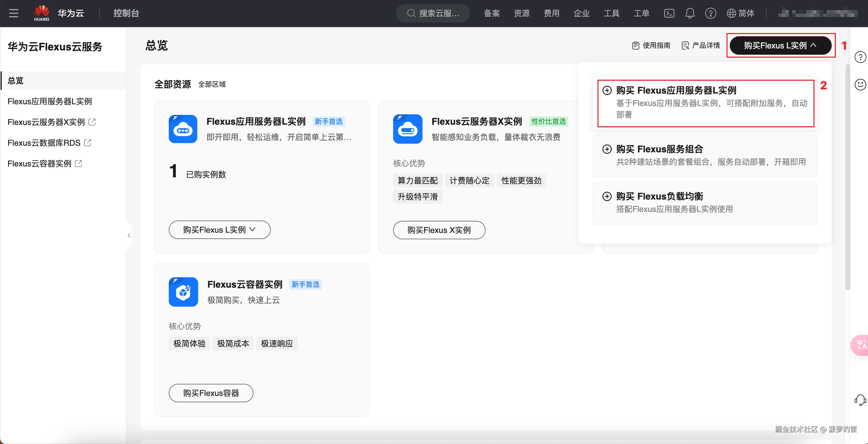Image resolution: width=868 pixels, height=444 pixels.
Task: Open the 工单 menu item
Action: (641, 13)
